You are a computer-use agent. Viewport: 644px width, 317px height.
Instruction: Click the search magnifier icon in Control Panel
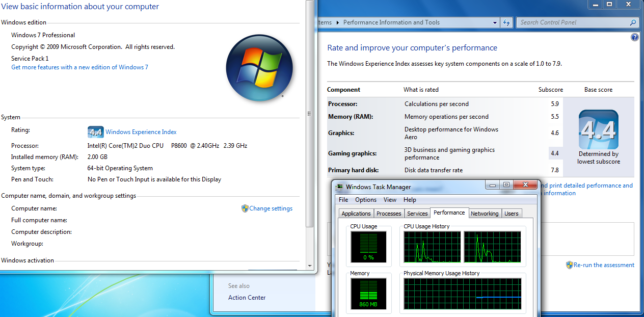point(633,22)
